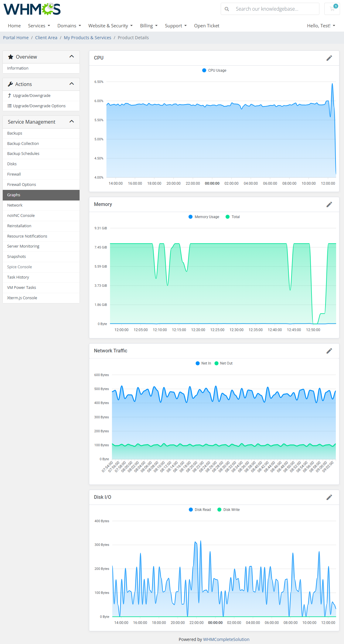The image size is (344, 644).
Task: Click Open Ticket in the navbar
Action: pyautogui.click(x=207, y=26)
